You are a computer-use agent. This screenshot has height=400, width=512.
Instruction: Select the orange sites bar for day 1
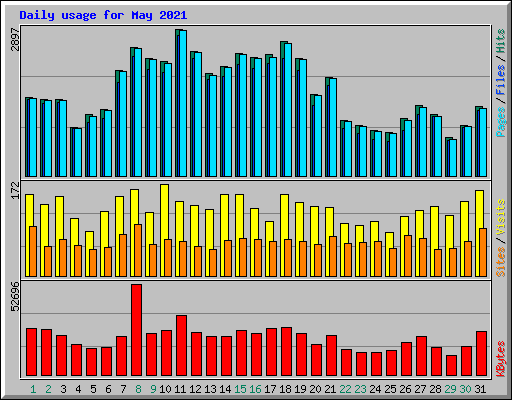(33, 251)
